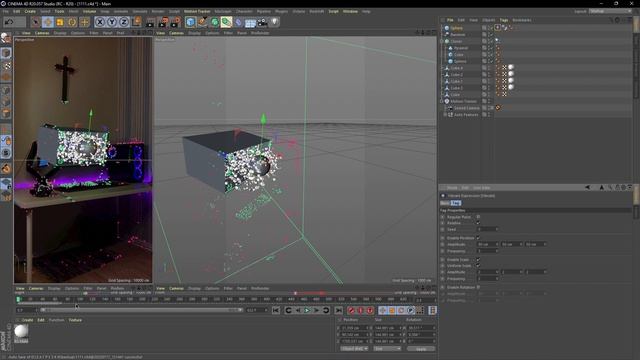Toggle the Z axis lock
The width and height of the screenshot is (640, 360).
click(124, 22)
